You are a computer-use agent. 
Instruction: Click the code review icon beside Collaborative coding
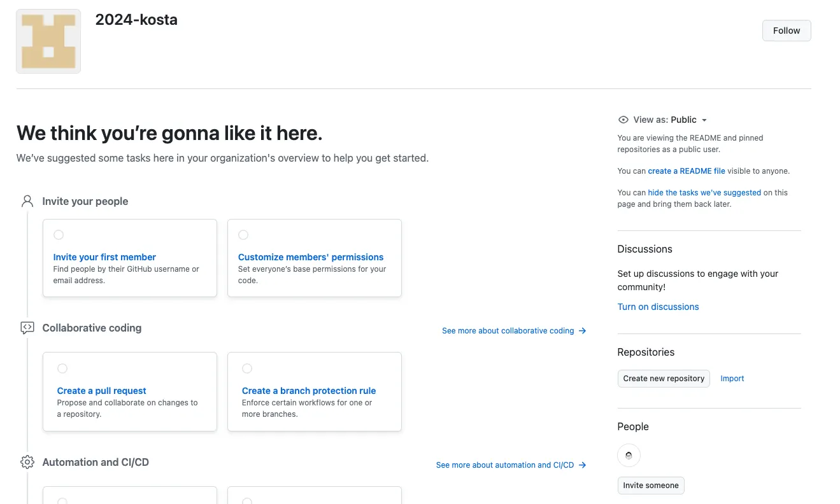click(x=27, y=328)
